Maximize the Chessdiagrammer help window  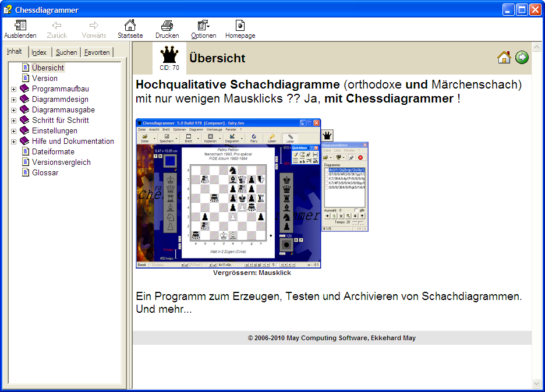click(x=522, y=10)
